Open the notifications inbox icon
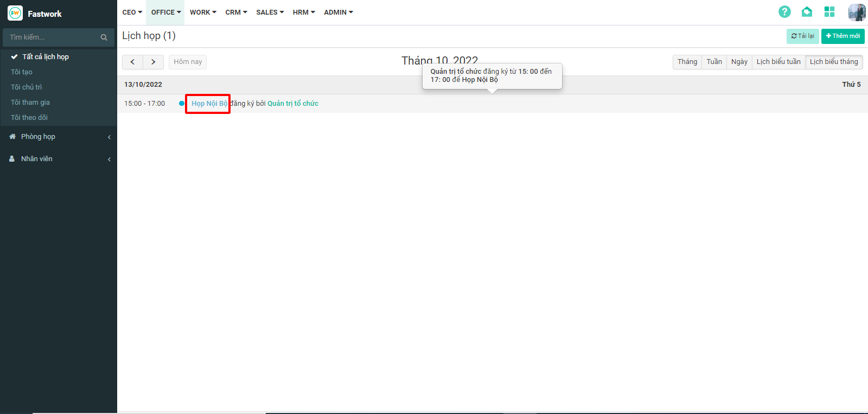This screenshot has width=868, height=414. click(x=807, y=12)
